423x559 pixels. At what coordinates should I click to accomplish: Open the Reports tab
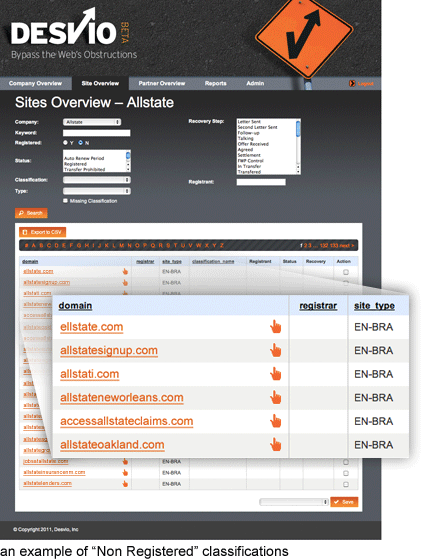coord(216,83)
